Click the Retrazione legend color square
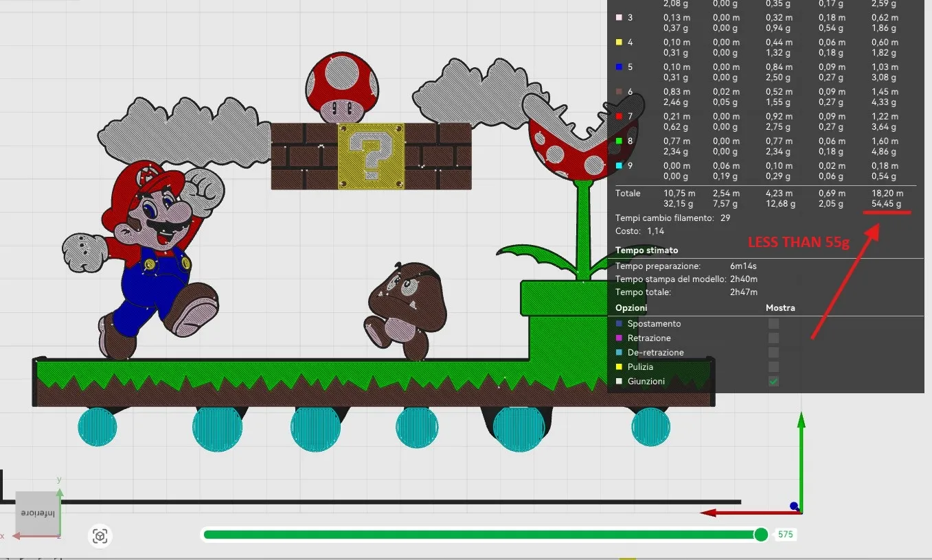The image size is (932, 560). 619,338
